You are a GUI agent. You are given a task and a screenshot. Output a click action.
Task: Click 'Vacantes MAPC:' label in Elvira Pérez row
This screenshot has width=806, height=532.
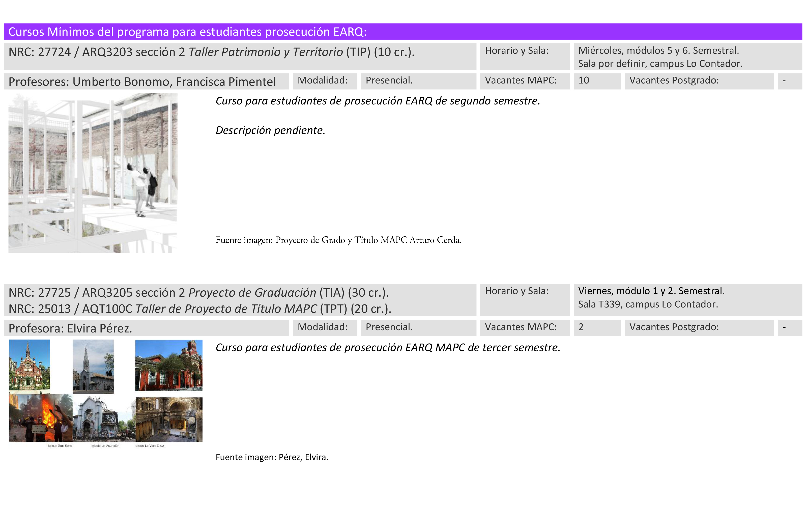(x=521, y=327)
